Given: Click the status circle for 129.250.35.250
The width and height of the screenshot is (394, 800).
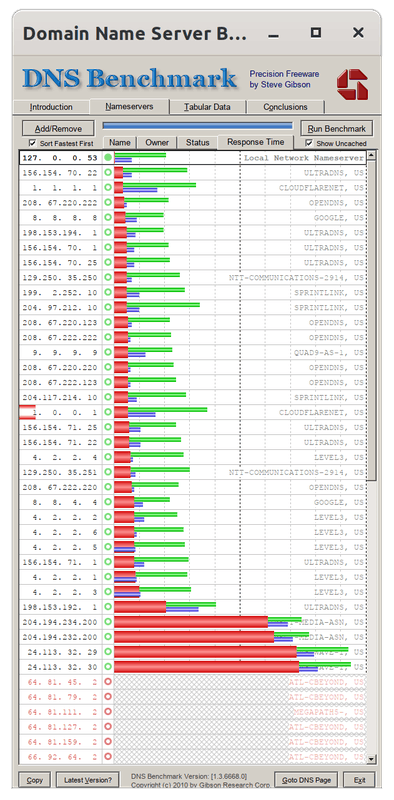Looking at the screenshot, I should click(x=108, y=278).
